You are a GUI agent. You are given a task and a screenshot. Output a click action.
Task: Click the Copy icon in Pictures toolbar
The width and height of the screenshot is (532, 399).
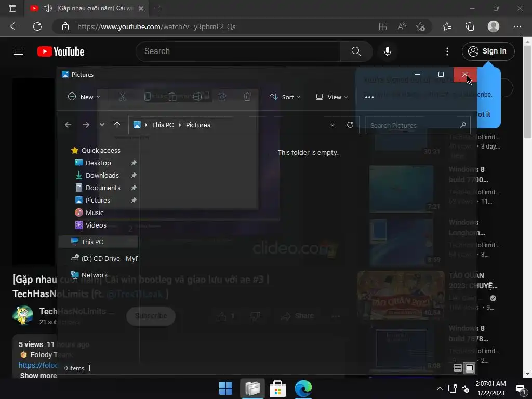[148, 97]
